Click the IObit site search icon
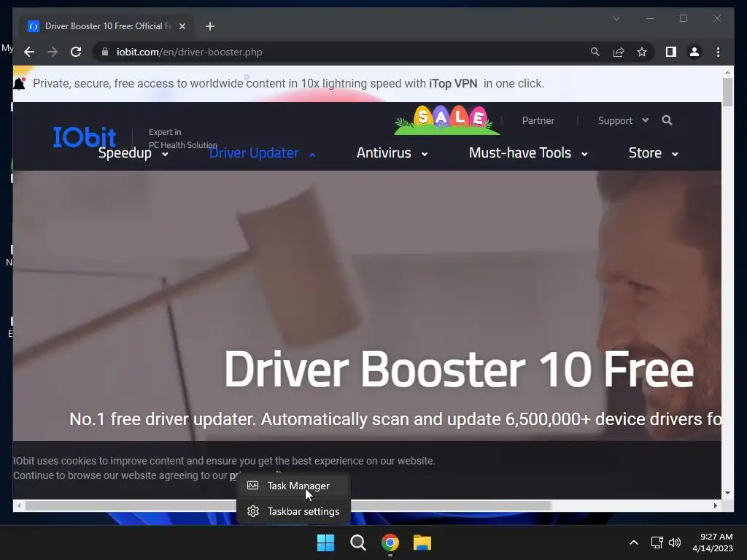Screen dimensions: 747x560 (667, 120)
